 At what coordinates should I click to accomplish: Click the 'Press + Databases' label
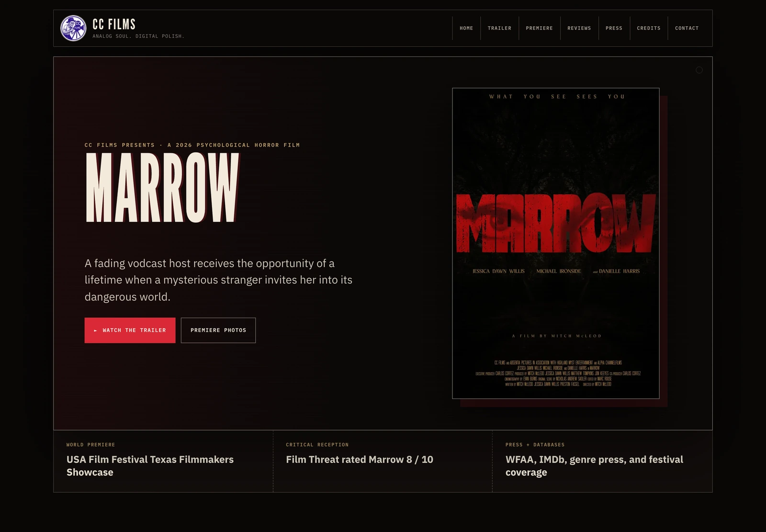click(x=535, y=445)
